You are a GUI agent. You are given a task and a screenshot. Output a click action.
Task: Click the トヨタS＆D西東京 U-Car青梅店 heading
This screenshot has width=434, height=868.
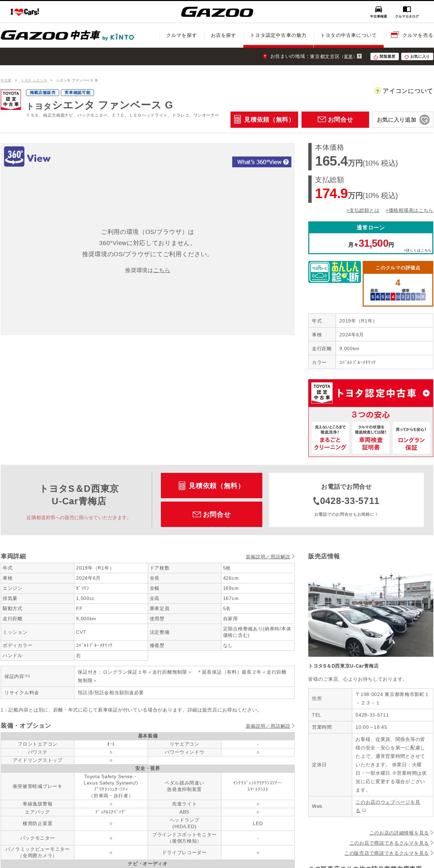pyautogui.click(x=79, y=495)
